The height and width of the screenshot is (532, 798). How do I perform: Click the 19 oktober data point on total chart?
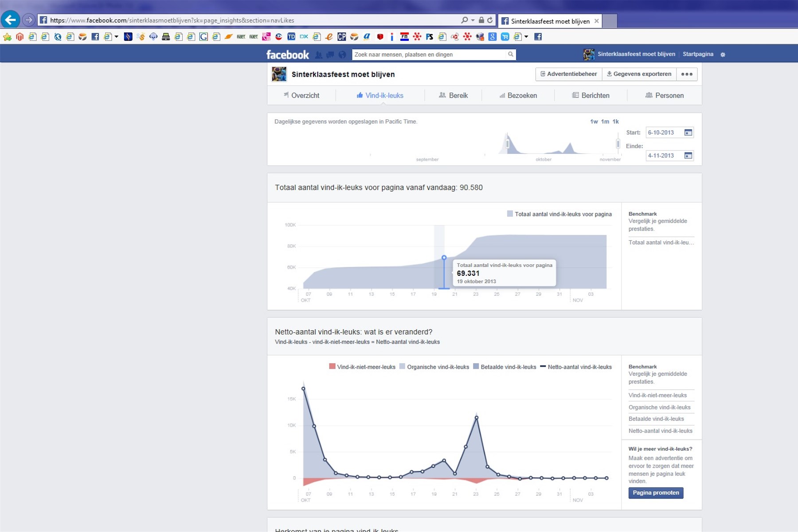pyautogui.click(x=444, y=258)
